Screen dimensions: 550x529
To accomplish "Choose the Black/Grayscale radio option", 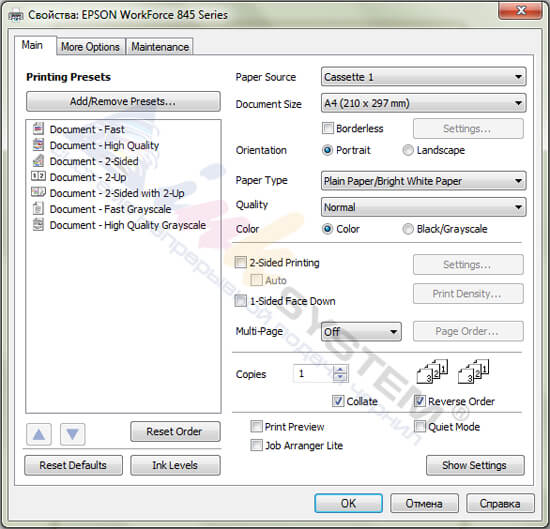I will coord(408,229).
